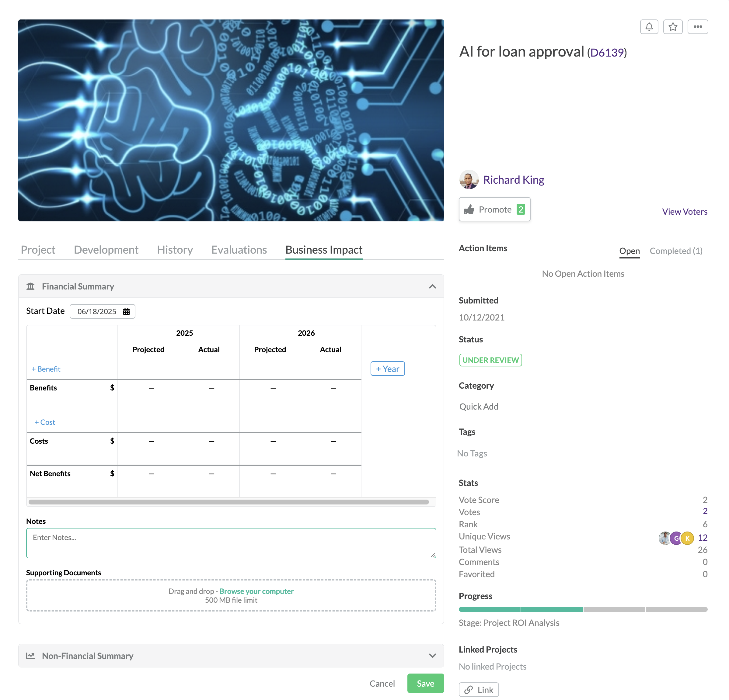Click the + Benefit link
Viewport: 729px width, 700px height.
[46, 369]
